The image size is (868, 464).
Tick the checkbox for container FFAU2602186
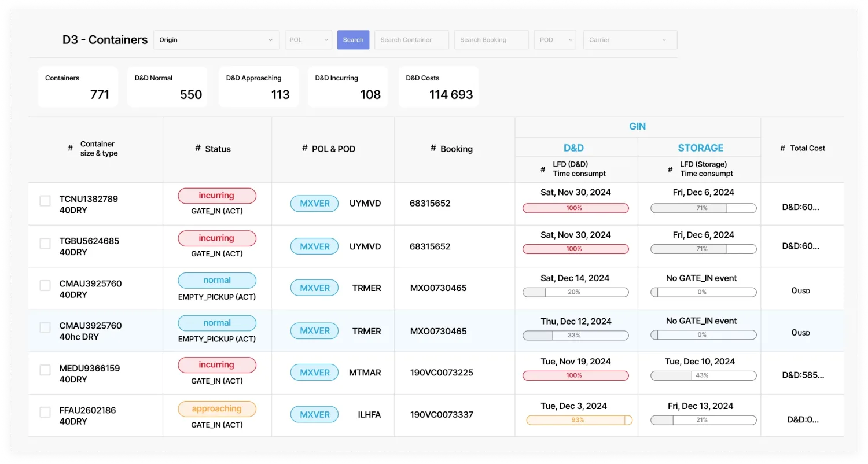pyautogui.click(x=45, y=412)
